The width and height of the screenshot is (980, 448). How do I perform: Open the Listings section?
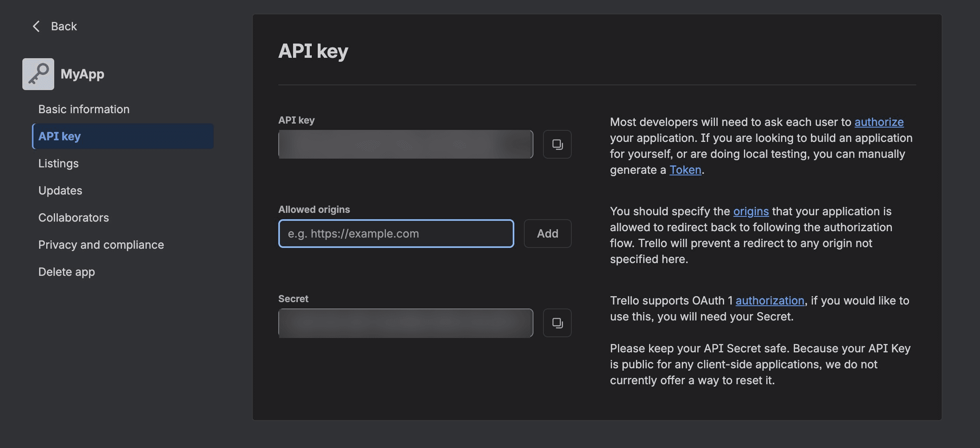pyautogui.click(x=58, y=163)
